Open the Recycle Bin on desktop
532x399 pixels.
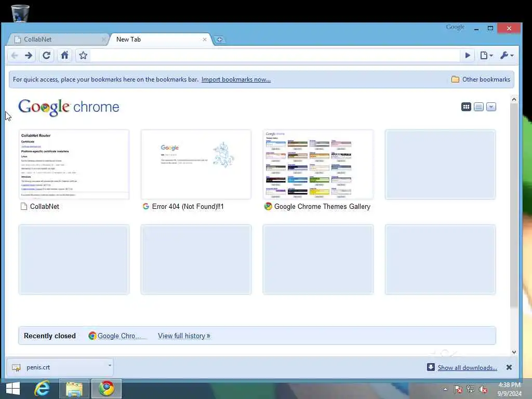pos(20,14)
